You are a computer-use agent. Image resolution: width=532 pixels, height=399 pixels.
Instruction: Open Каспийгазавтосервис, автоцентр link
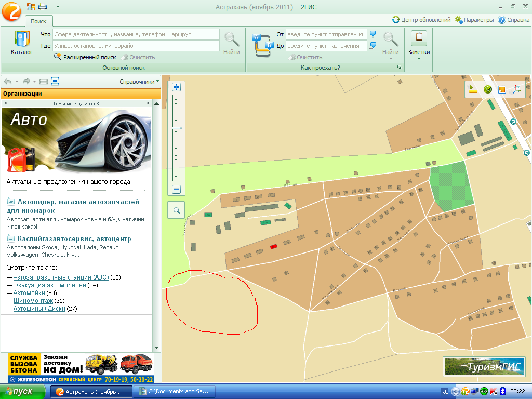[x=74, y=239]
